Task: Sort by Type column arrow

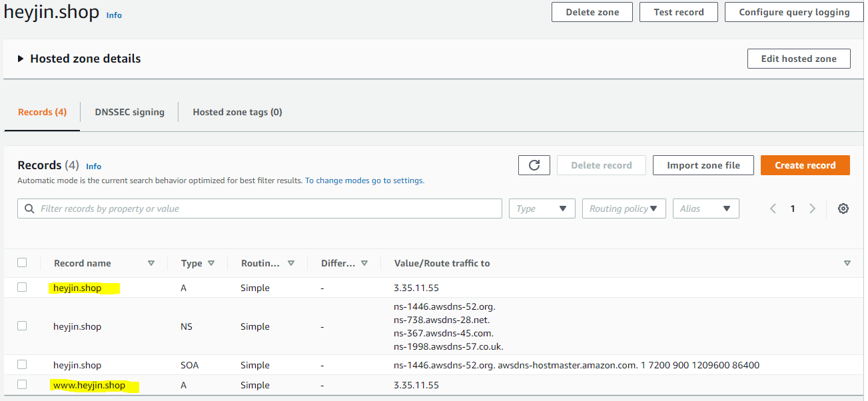Action: point(211,263)
